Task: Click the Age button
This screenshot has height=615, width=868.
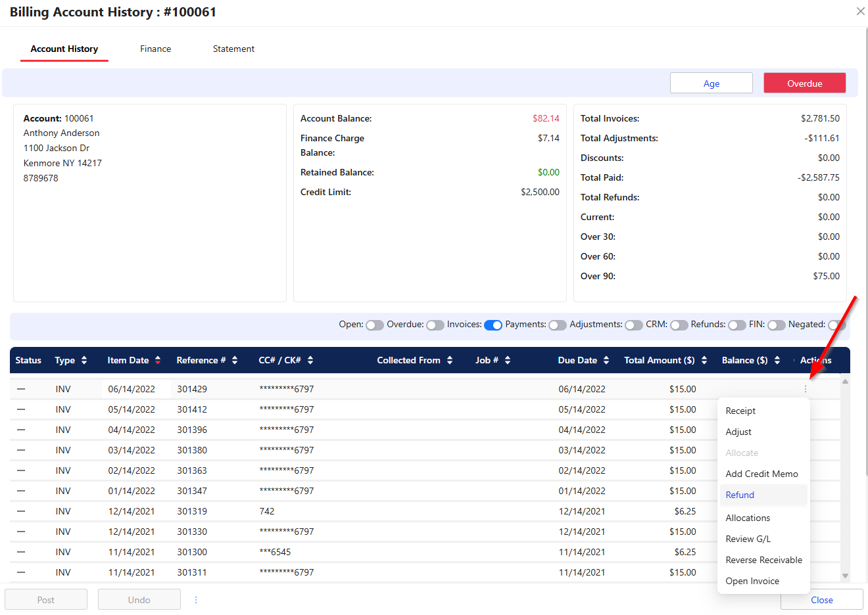Action: pos(711,83)
